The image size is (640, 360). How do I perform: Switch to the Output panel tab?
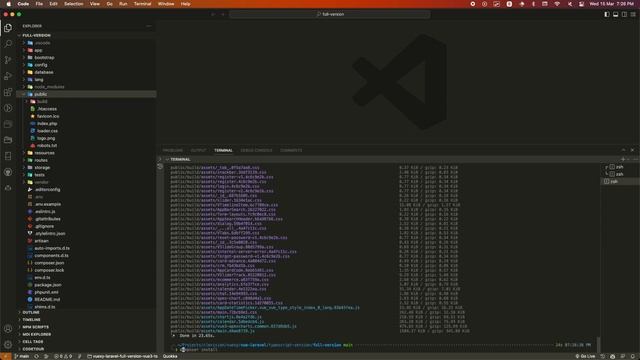point(198,150)
